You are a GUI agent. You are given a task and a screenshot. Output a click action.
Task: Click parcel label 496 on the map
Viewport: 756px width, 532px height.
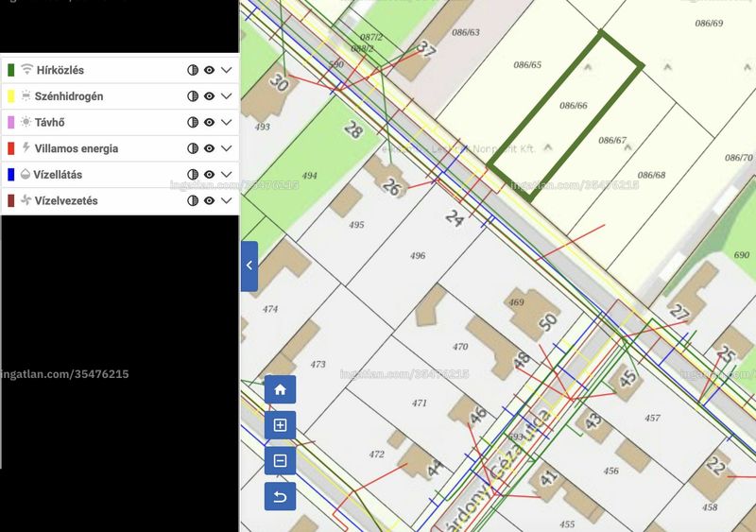[418, 256]
